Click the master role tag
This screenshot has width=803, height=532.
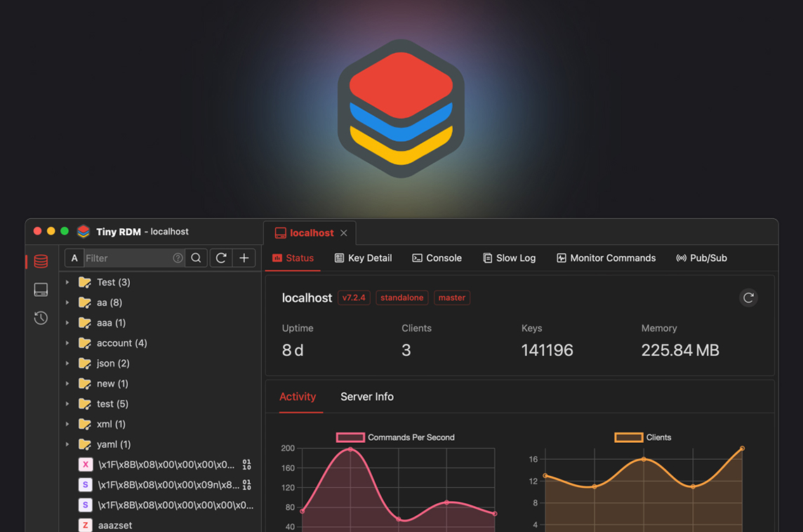(452, 298)
